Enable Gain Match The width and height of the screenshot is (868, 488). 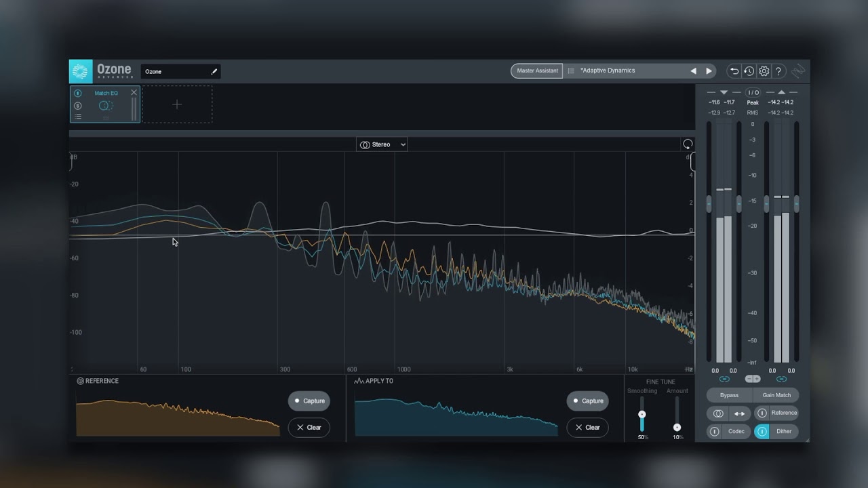776,395
